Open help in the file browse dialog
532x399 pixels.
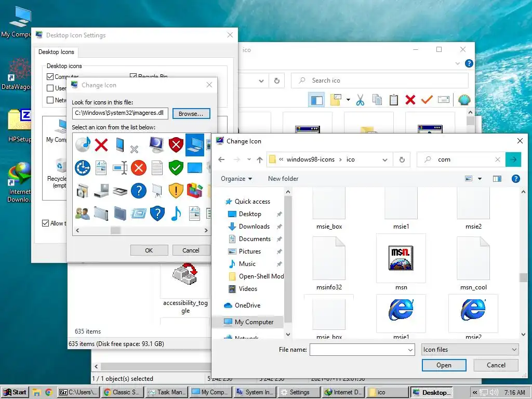(516, 179)
